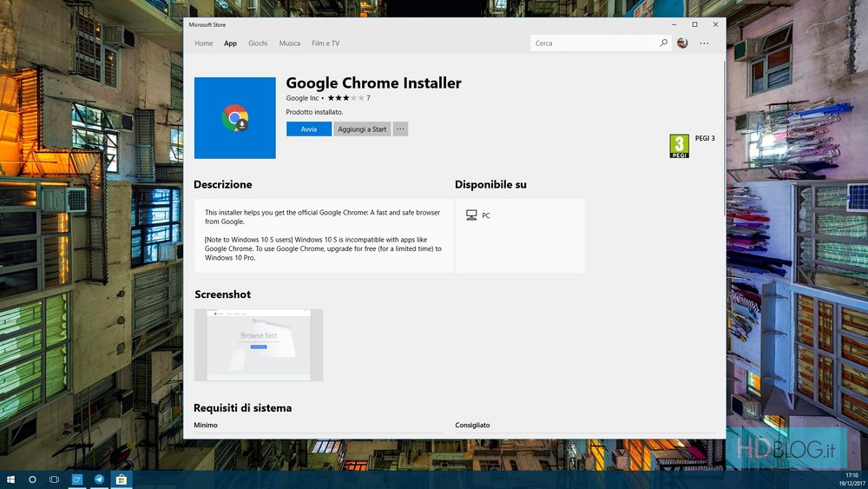Image resolution: width=868 pixels, height=489 pixels.
Task: Click the Google Inc publisher name
Action: [x=302, y=98]
